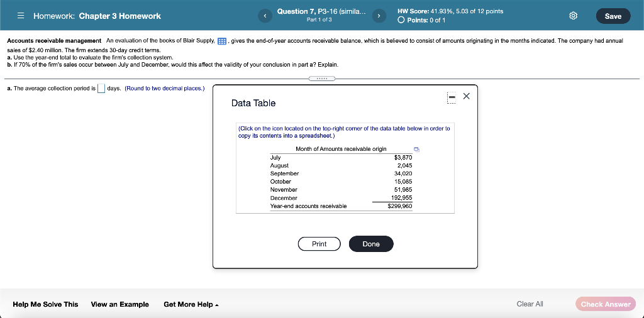Click the Done button

click(371, 244)
